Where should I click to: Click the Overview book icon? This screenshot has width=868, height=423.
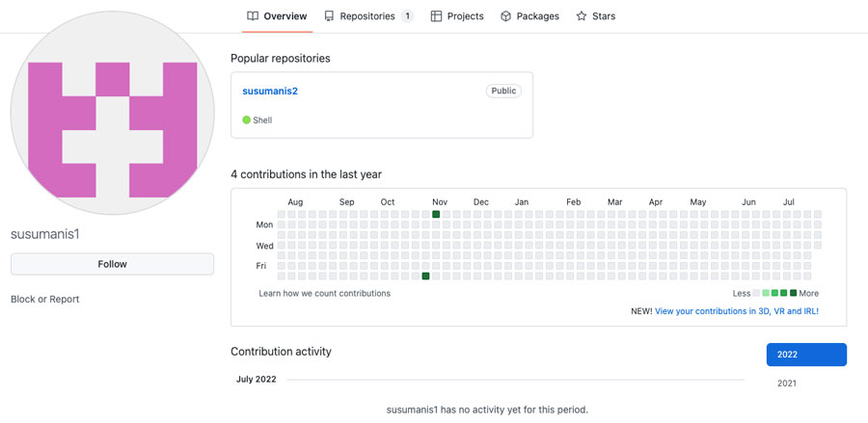pyautogui.click(x=253, y=16)
